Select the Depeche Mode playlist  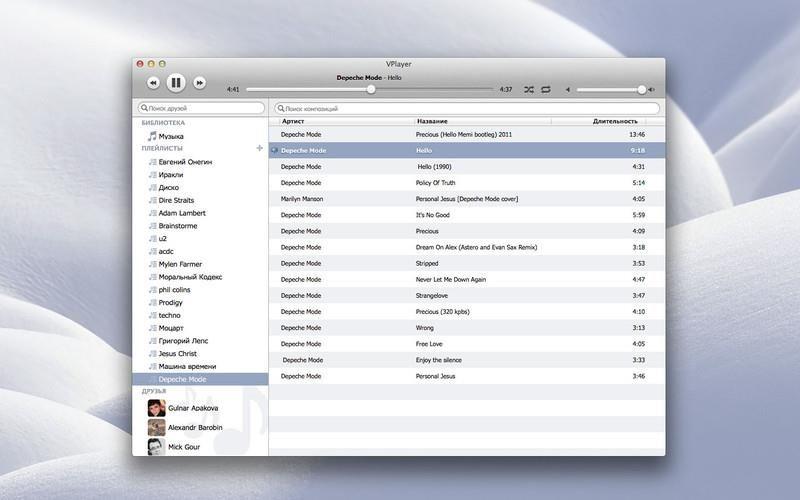click(x=200, y=379)
